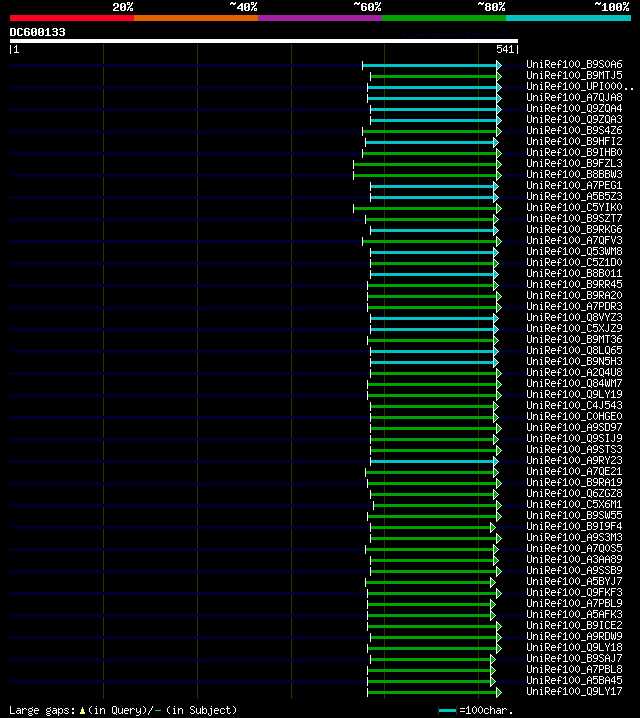Select the UniRef100_A2Q4U8 label
This screenshot has width=640, height=718.
coord(574,372)
